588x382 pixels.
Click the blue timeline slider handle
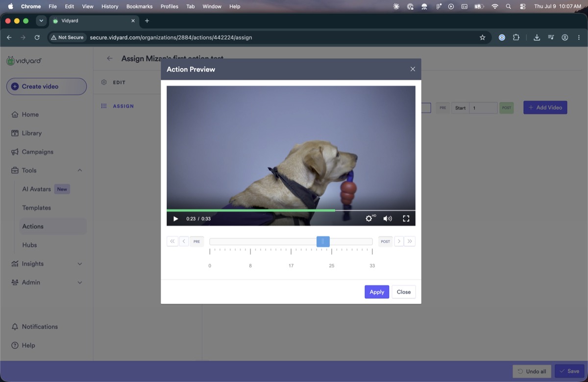tap(323, 241)
